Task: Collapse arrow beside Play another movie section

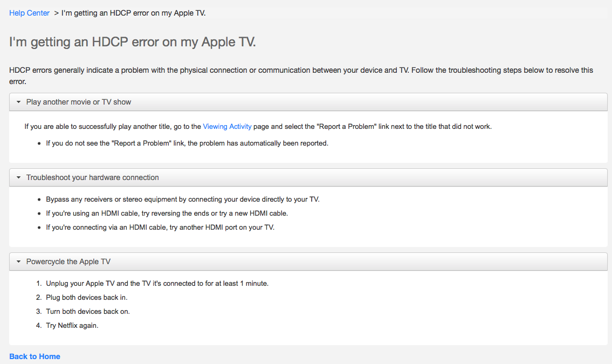Action: [x=18, y=102]
